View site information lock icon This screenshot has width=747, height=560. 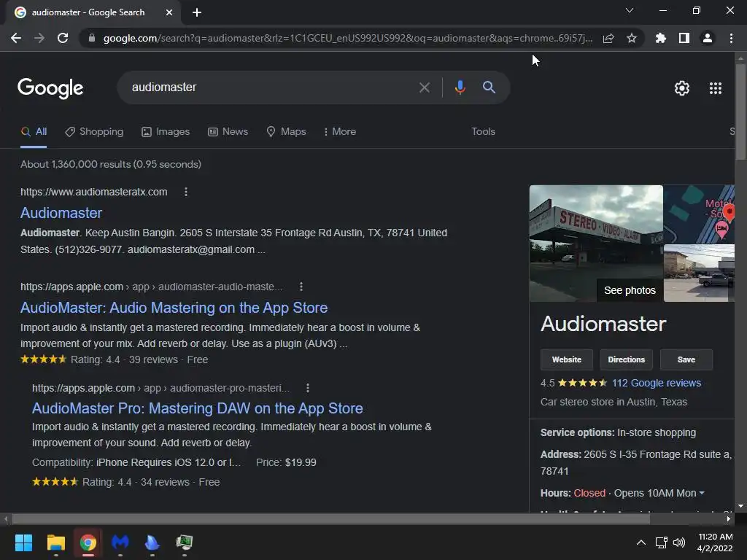pos(92,38)
